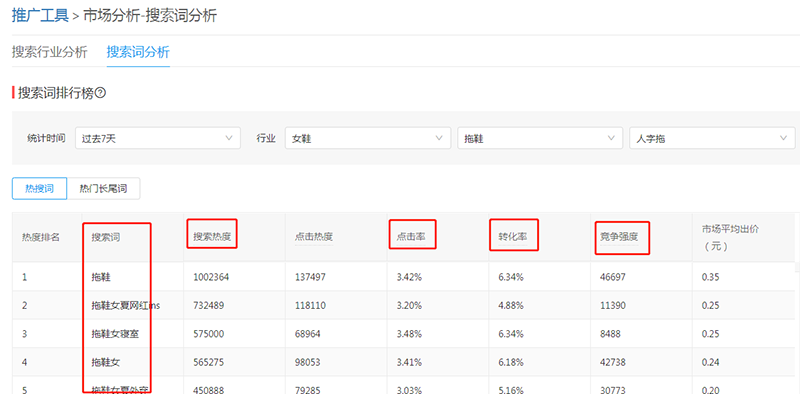Open the 过去7天 time range dropdown

(158, 138)
